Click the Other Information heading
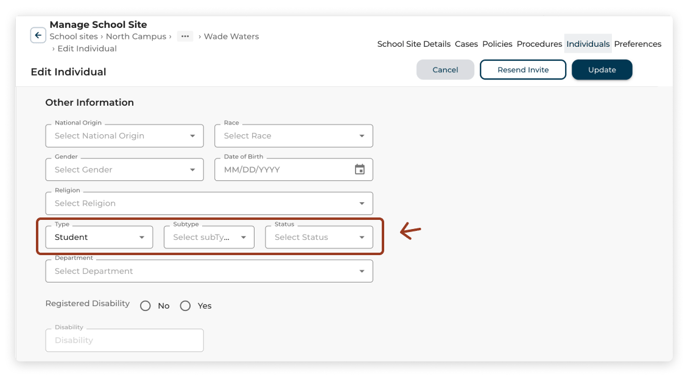Viewport: 688px width, 376px height. click(x=90, y=103)
